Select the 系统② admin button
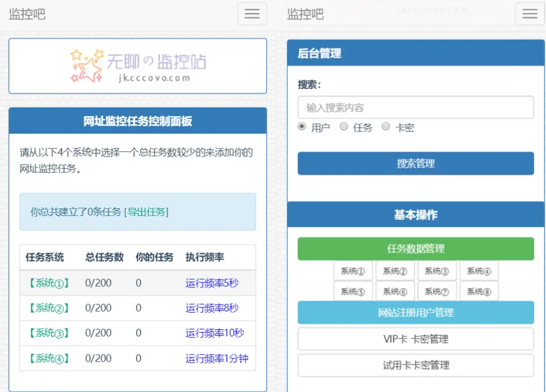Viewport: 546px width, 392px height. pyautogui.click(x=395, y=271)
